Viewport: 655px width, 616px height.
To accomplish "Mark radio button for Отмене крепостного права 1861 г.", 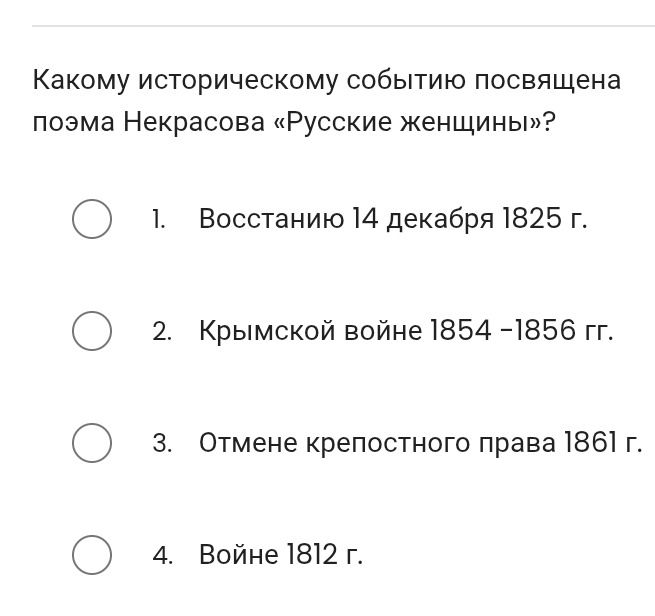I will (x=92, y=443).
